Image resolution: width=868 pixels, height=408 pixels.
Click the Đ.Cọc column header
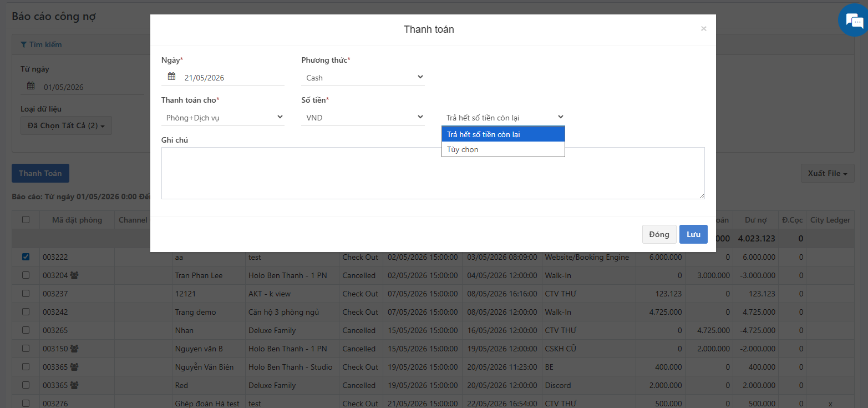pyautogui.click(x=791, y=220)
